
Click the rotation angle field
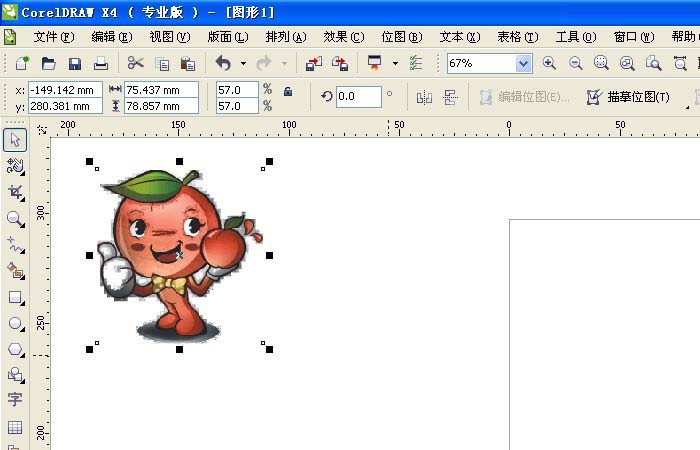(x=358, y=96)
